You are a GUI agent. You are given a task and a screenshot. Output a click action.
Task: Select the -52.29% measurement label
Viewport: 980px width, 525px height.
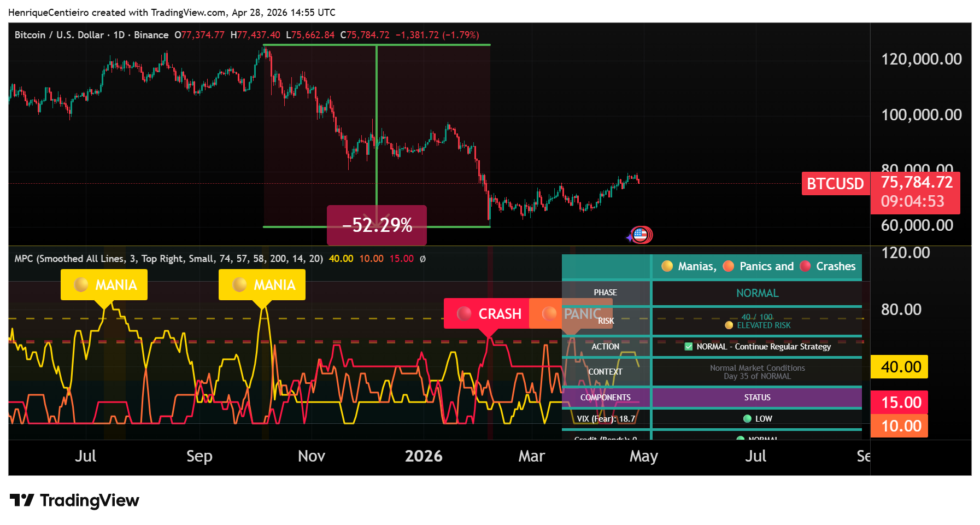pyautogui.click(x=377, y=225)
